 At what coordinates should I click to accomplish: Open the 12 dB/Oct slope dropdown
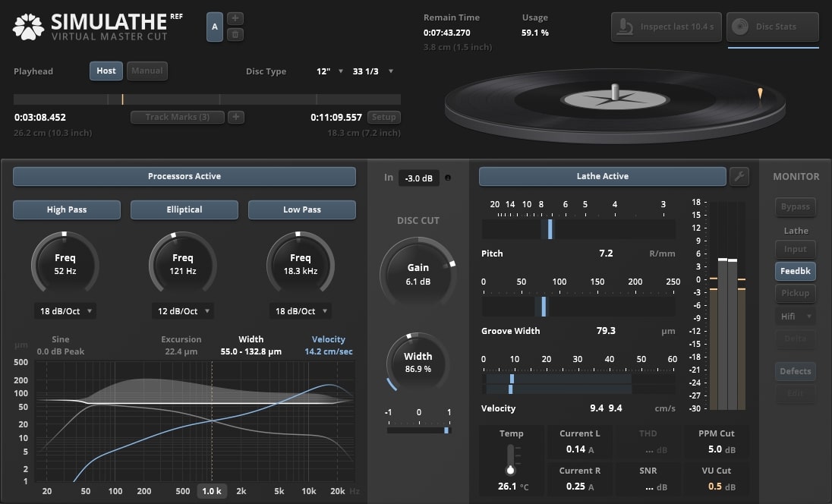(x=184, y=310)
